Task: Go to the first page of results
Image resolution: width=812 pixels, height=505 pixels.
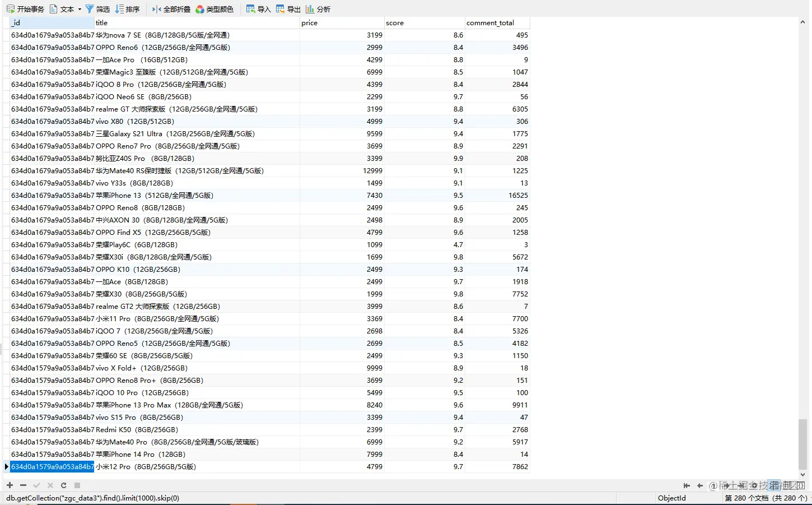Action: pyautogui.click(x=687, y=485)
